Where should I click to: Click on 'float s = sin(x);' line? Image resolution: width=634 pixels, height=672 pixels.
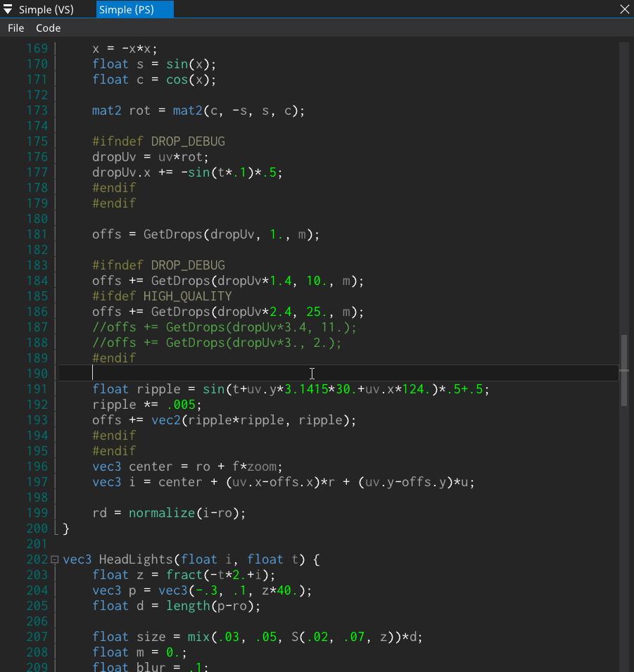[x=154, y=64]
